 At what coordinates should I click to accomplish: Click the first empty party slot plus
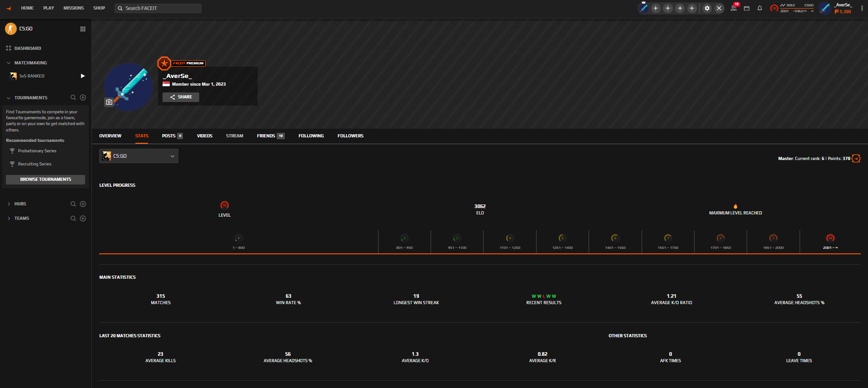656,8
